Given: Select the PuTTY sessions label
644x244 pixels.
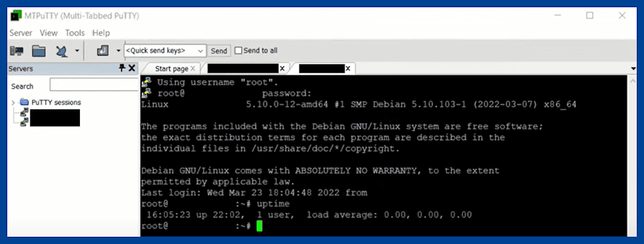Looking at the screenshot, I should tap(56, 102).
